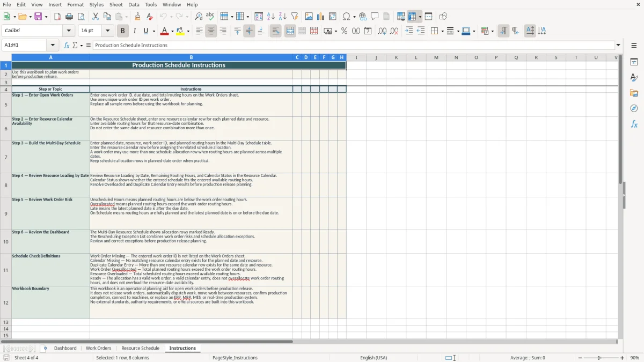Open Sidebar Properties deck
Image resolution: width=644 pixels, height=362 pixels.
pyautogui.click(x=634, y=62)
